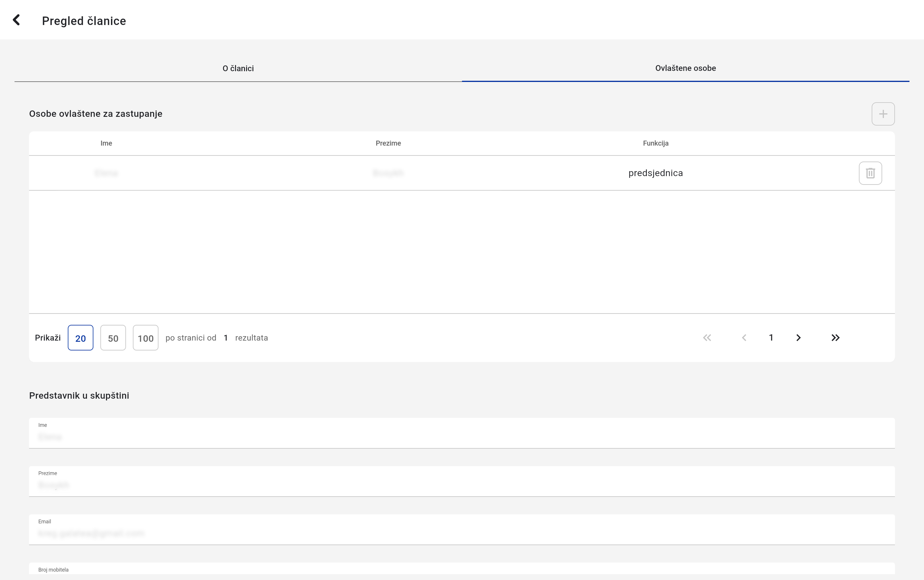Focus the Email input field
924x580 pixels.
point(461,533)
